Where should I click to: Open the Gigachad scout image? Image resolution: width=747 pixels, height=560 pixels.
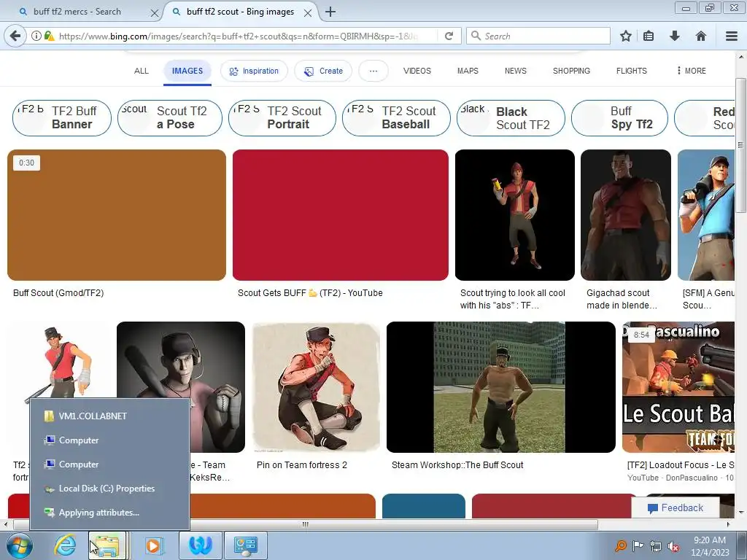[x=625, y=215]
